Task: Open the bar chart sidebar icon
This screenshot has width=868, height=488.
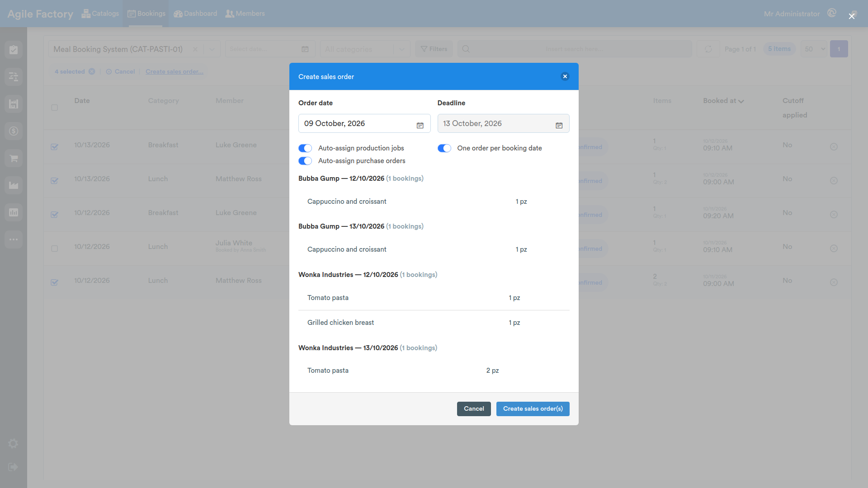Action: point(14,212)
